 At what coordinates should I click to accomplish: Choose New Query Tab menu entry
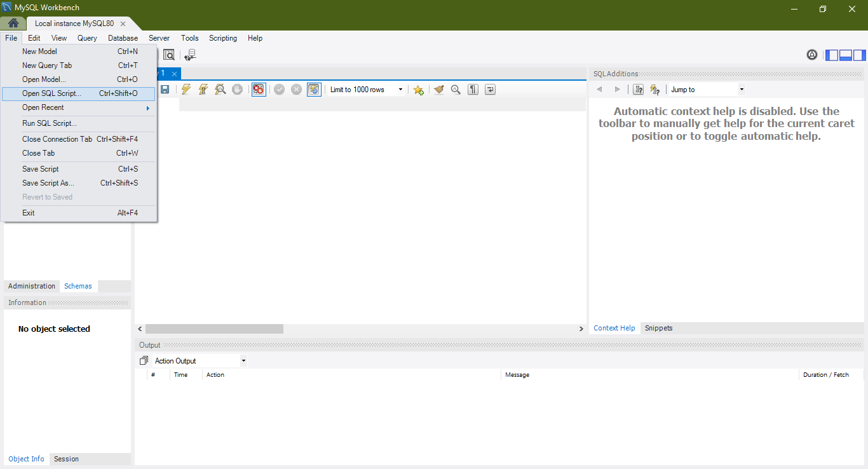[x=79, y=65]
